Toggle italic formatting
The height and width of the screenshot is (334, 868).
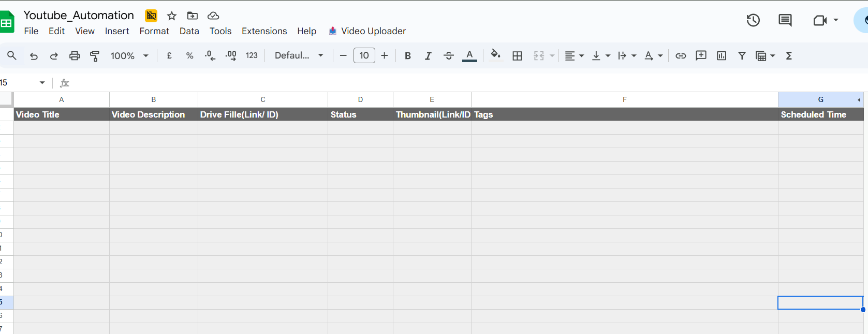point(428,56)
